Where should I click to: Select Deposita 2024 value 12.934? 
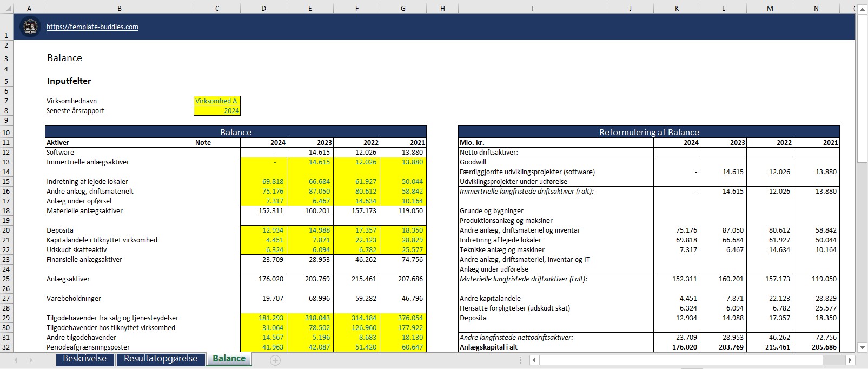click(x=263, y=230)
